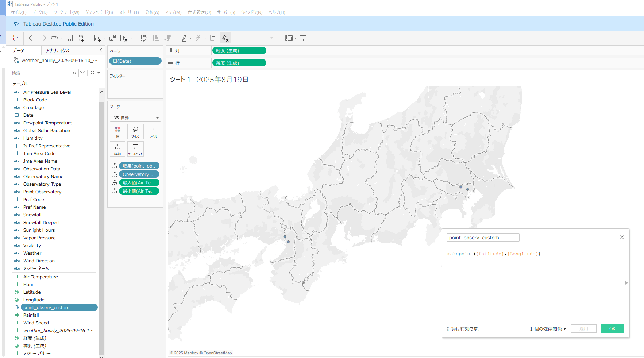Add a new data source via toolbar icon
This screenshot has height=358, width=644.
(81, 38)
